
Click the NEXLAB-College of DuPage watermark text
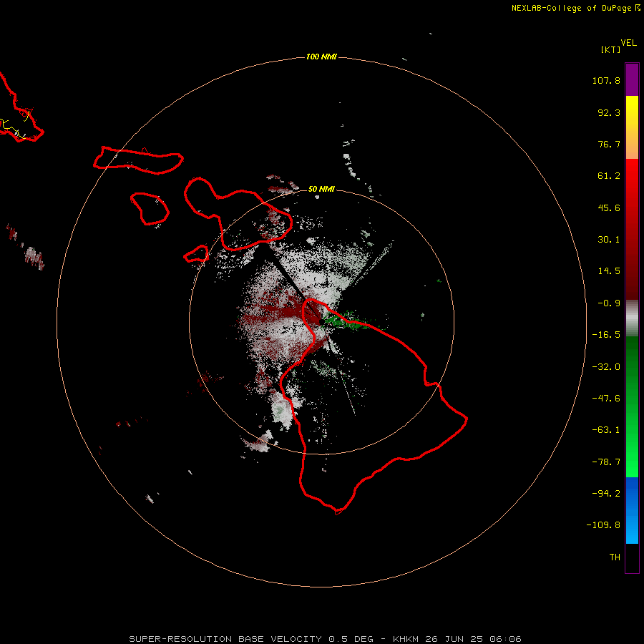[x=575, y=8]
